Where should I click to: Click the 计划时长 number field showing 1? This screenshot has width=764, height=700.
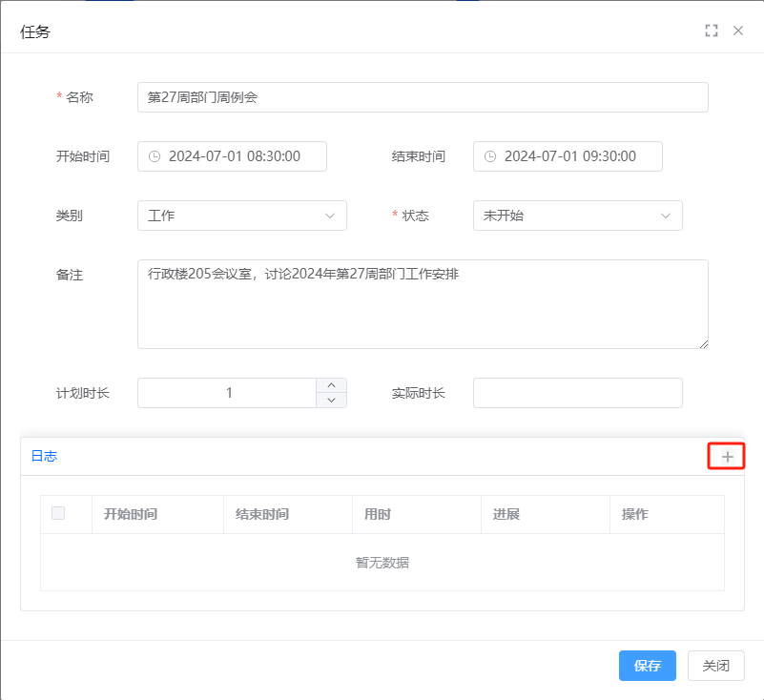227,393
